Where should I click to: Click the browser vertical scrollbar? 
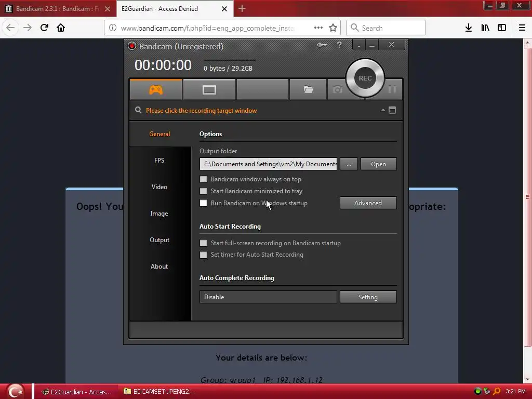click(527, 197)
